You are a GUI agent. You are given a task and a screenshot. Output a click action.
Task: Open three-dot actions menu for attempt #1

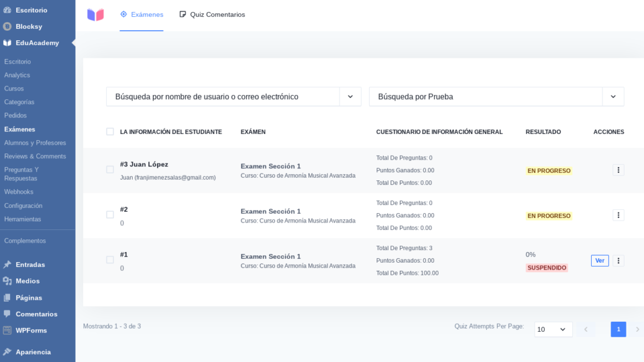[618, 261]
